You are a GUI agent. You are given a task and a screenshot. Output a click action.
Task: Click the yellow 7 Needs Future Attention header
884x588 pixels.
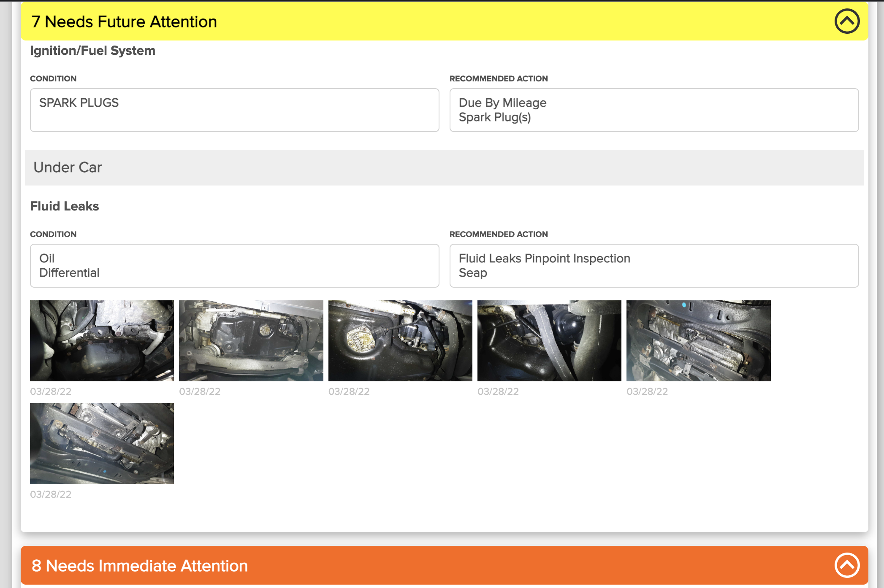422,22
